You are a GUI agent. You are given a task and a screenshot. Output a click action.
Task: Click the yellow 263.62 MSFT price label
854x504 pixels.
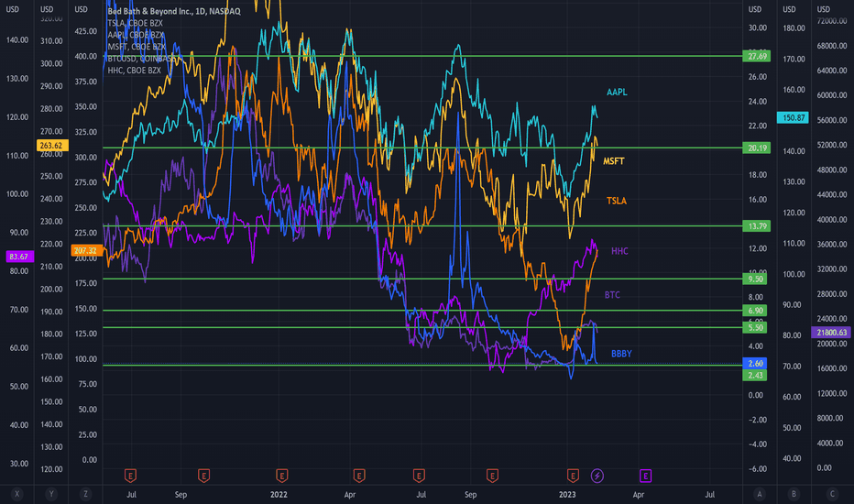[52, 146]
